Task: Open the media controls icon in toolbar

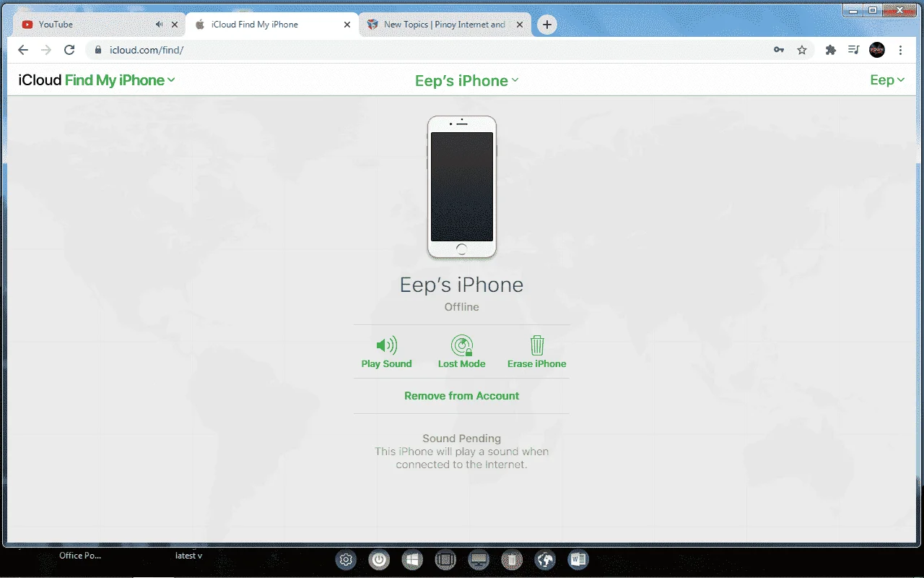Action: click(x=854, y=50)
